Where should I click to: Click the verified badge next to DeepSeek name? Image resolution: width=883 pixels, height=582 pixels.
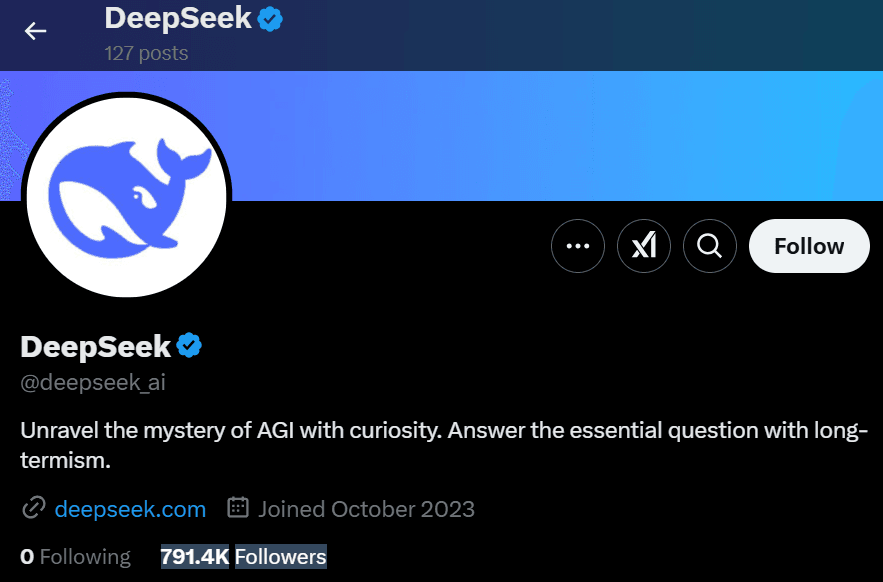point(189,345)
